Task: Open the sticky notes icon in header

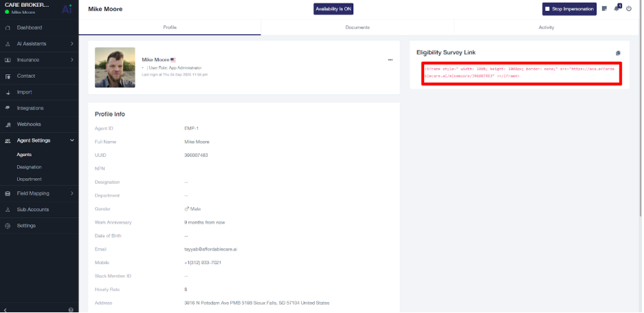Action: pyautogui.click(x=604, y=9)
